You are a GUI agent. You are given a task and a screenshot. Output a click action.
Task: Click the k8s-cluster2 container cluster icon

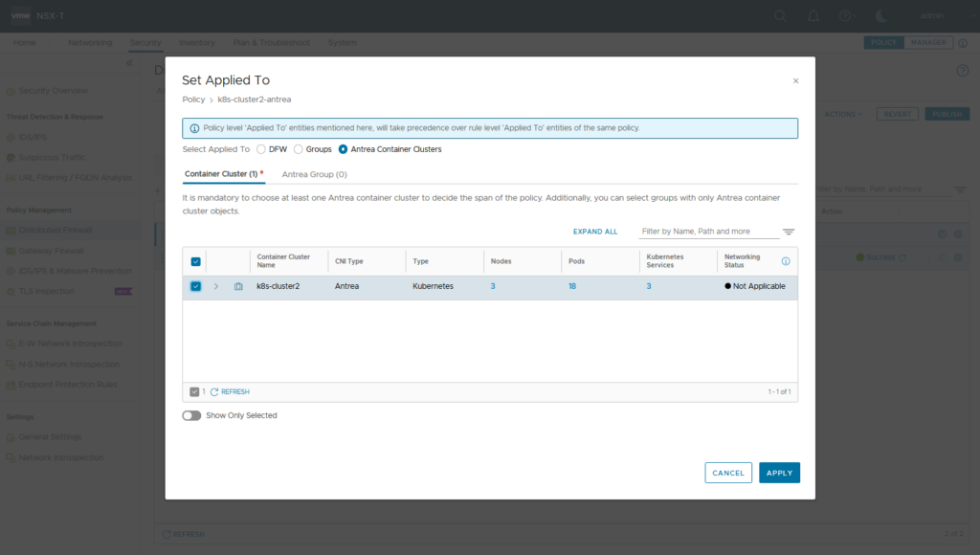[x=238, y=286]
